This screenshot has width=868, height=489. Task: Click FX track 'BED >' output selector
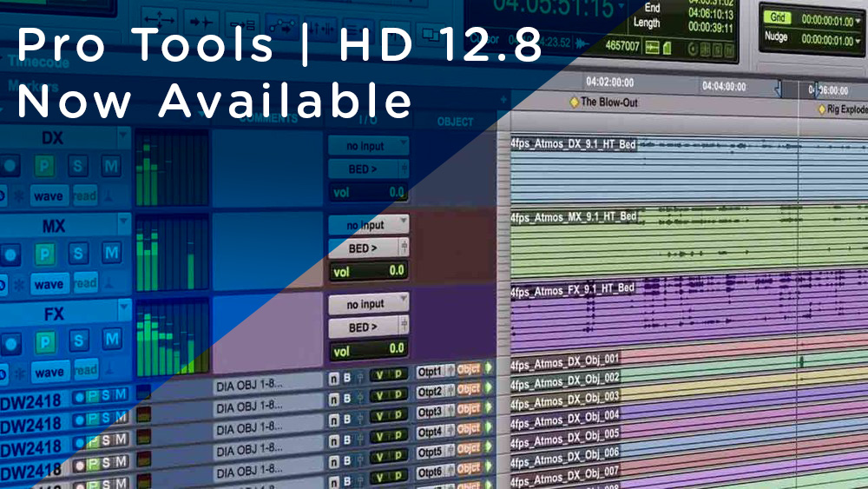pyautogui.click(x=369, y=327)
